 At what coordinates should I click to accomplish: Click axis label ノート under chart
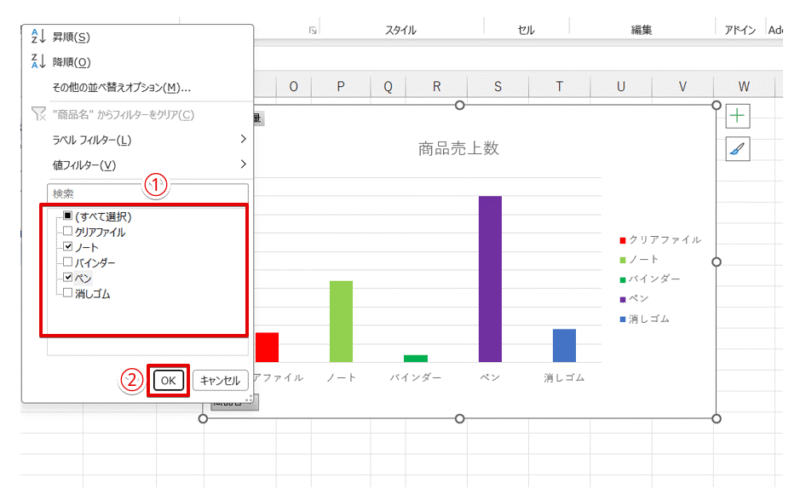coord(341,378)
